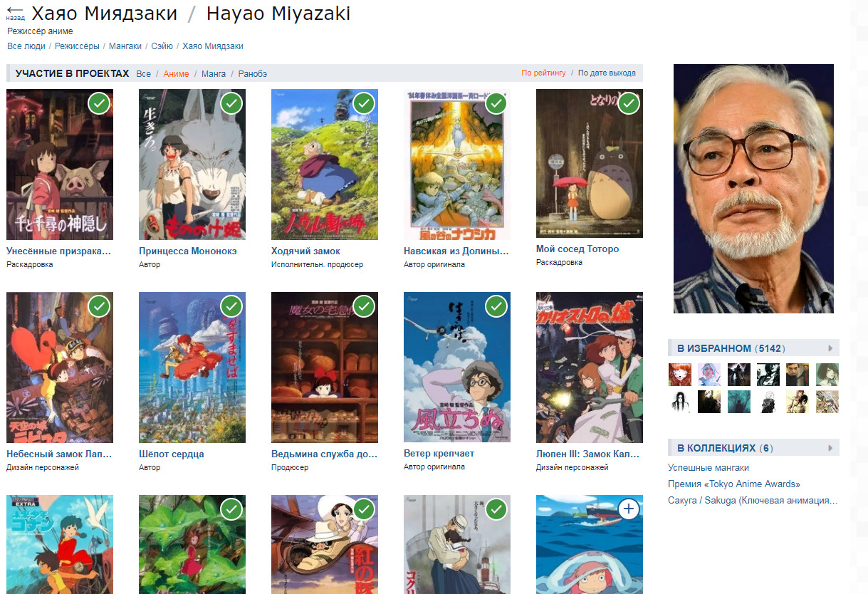The image size is (868, 594).
Task: Expand the В коллекциях section arrow
Action: tap(830, 448)
